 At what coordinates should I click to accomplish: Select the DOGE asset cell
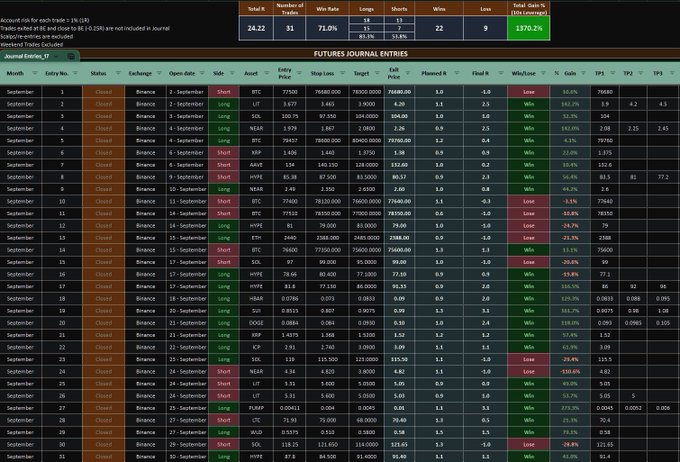tap(256, 323)
